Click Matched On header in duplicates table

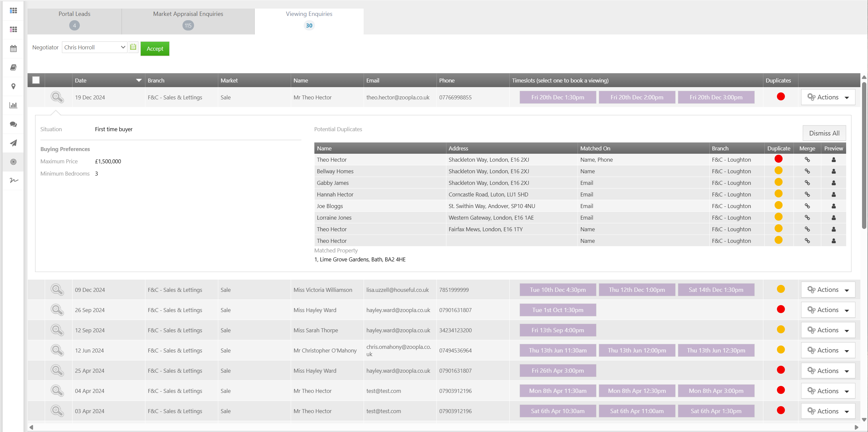coord(643,148)
